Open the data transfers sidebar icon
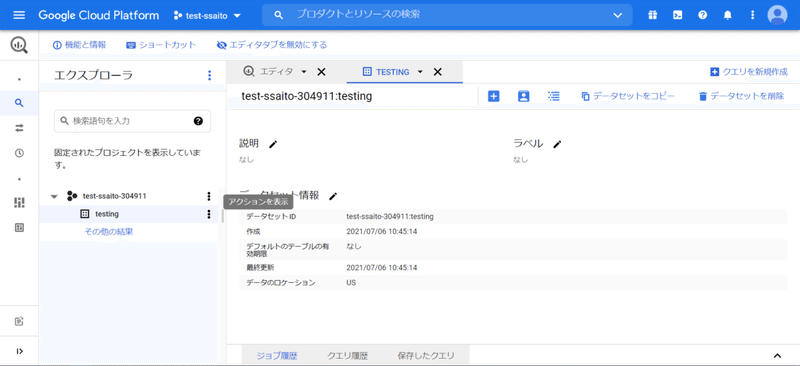Screen dimensions: 800x366 tap(19, 128)
